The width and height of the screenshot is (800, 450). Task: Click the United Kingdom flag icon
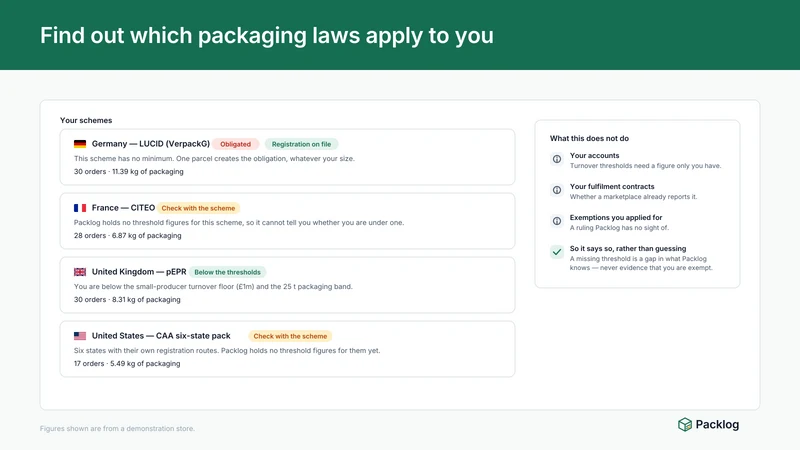(x=80, y=272)
